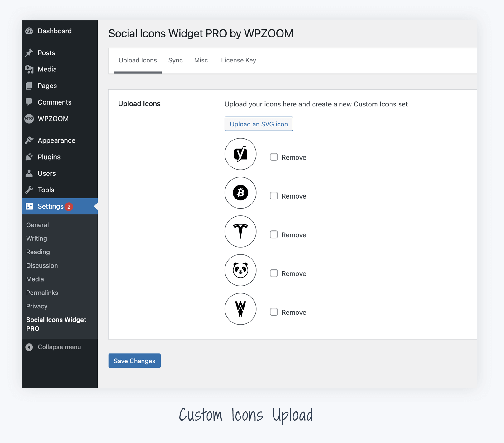504x443 pixels.
Task: Check Remove for the Yoast icon
Action: [x=274, y=157]
